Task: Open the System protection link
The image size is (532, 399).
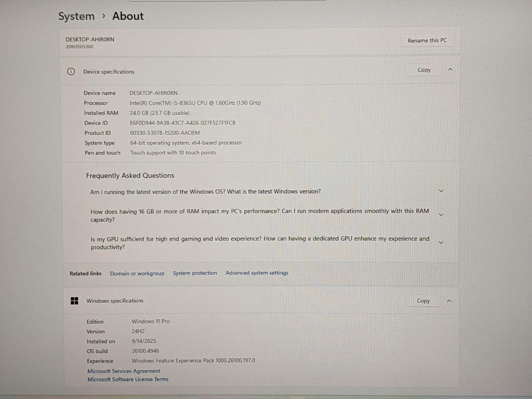Action: pos(195,273)
